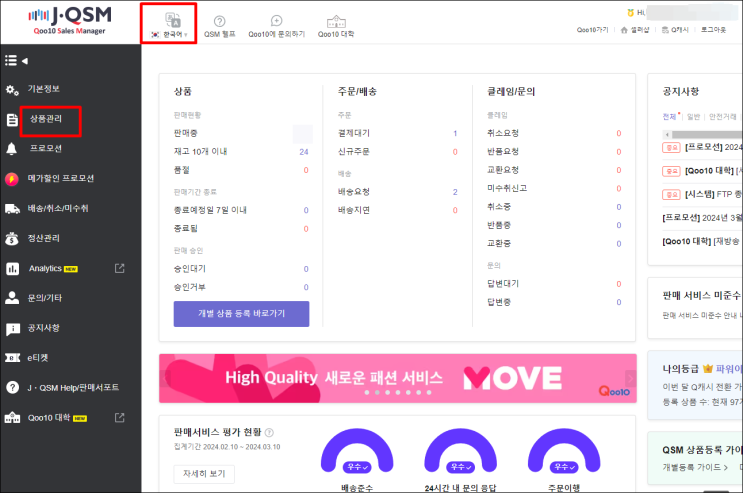Open 배송/취소/미수취 menu
Viewport: 743px width, 493px height.
tap(58, 208)
